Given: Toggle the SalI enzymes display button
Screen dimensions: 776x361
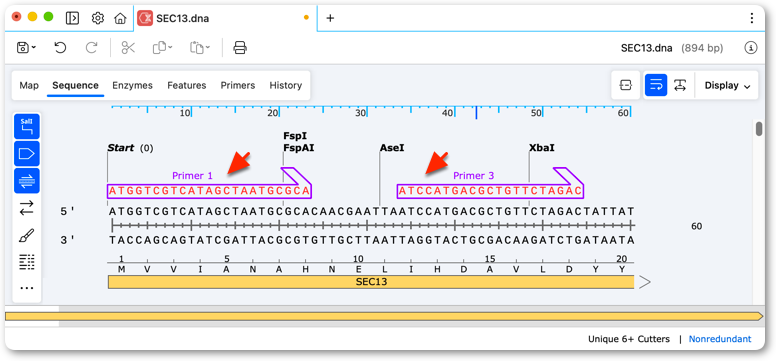Looking at the screenshot, I should coord(27,127).
